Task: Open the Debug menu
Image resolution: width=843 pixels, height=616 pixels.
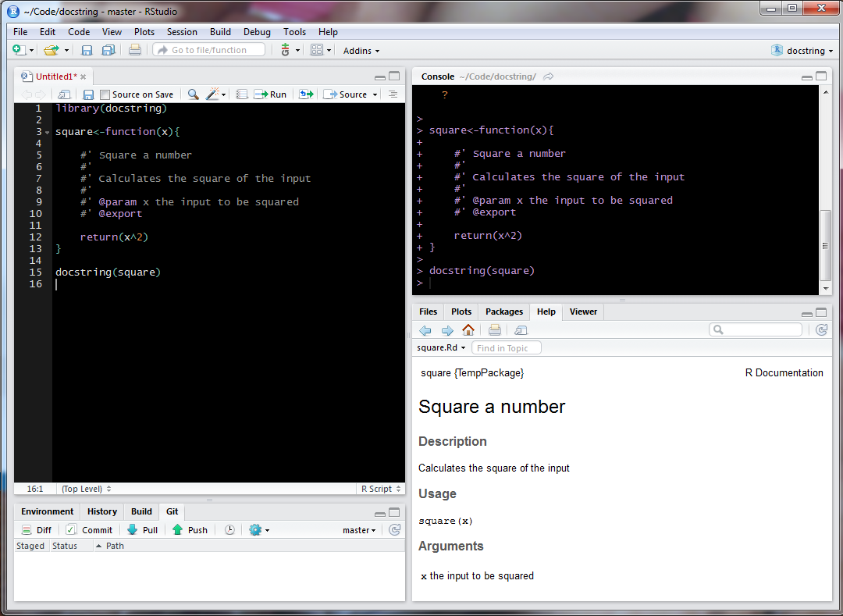Action: point(257,32)
